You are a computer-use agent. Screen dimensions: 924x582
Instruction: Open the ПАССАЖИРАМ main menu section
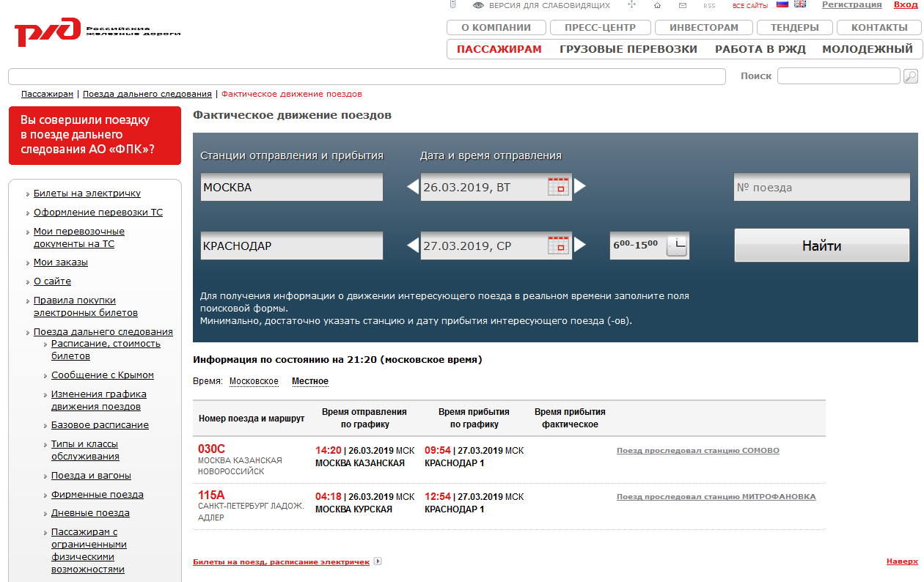499,49
